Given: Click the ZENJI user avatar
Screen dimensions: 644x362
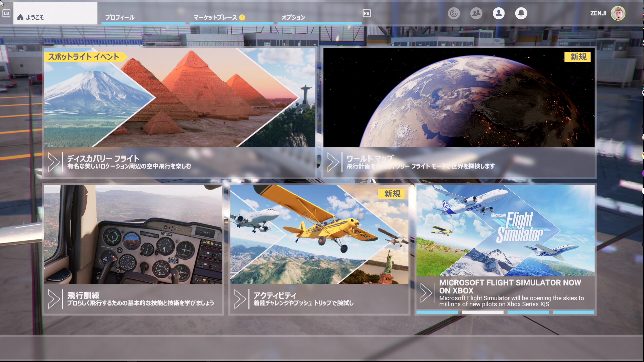Looking at the screenshot, I should click(x=618, y=13).
